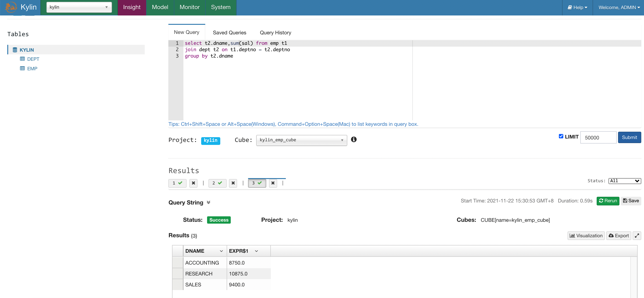Rerun the query
Image resolution: width=644 pixels, height=298 pixels.
tap(608, 201)
